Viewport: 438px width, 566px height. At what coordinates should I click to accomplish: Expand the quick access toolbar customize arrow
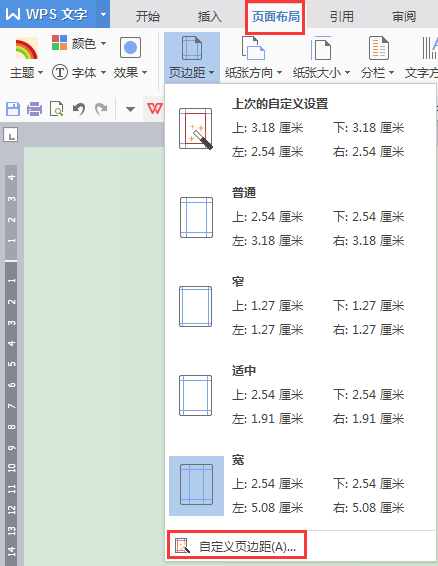[x=130, y=109]
